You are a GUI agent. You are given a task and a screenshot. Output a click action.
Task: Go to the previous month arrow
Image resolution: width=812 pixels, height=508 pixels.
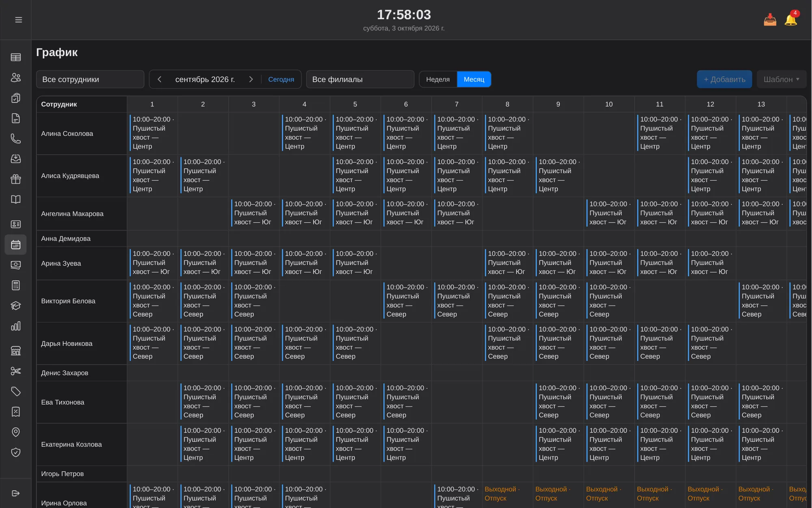160,79
